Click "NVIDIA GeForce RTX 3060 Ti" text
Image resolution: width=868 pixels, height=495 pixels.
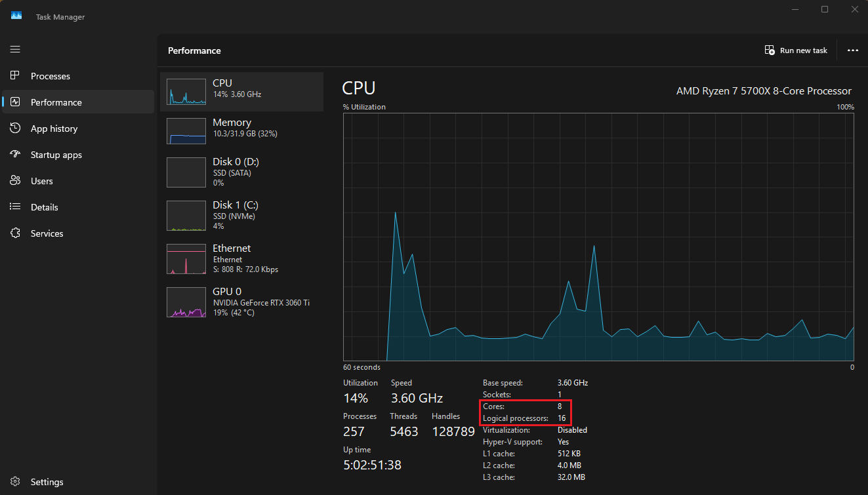click(261, 303)
